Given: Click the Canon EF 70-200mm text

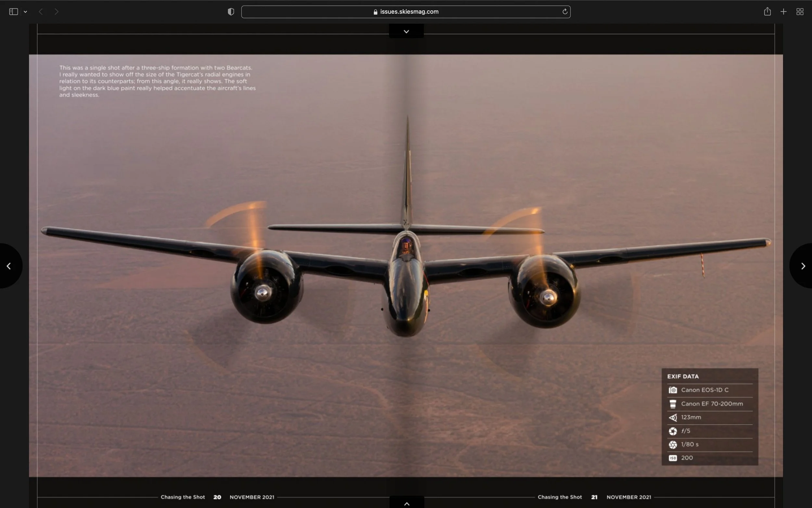Looking at the screenshot, I should 712,404.
